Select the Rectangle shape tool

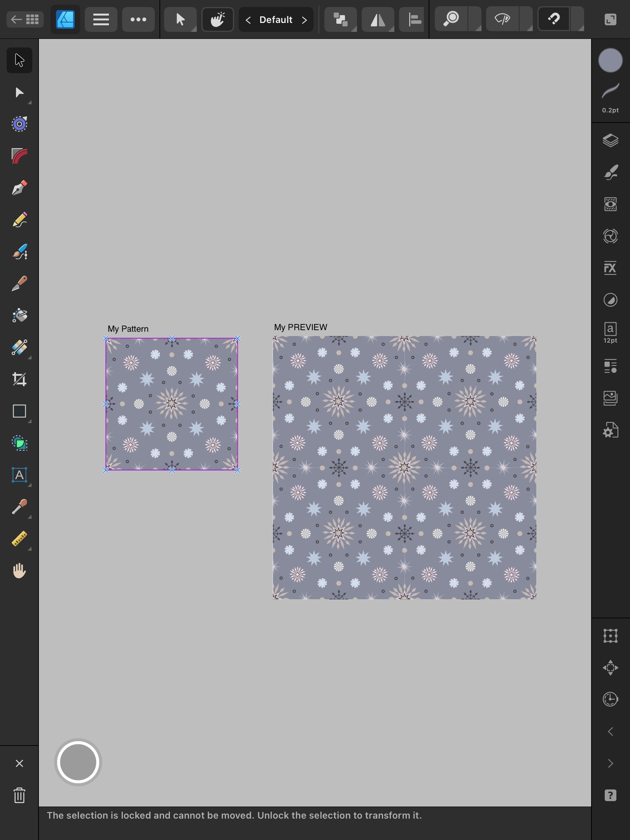[19, 411]
